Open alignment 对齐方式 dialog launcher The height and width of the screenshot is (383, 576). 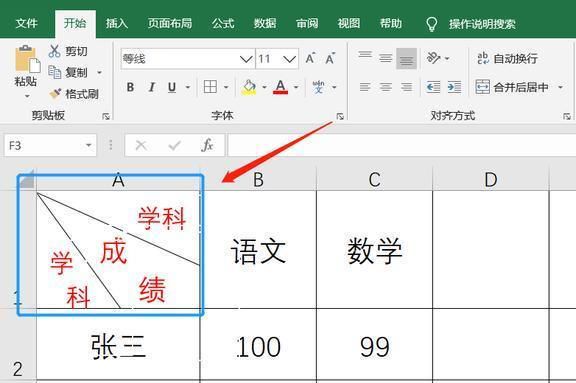(567, 116)
